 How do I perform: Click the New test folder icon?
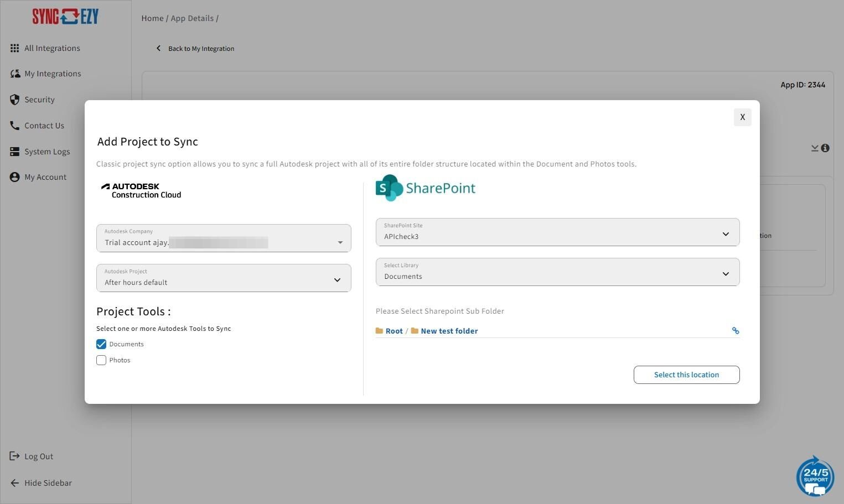[x=415, y=331]
